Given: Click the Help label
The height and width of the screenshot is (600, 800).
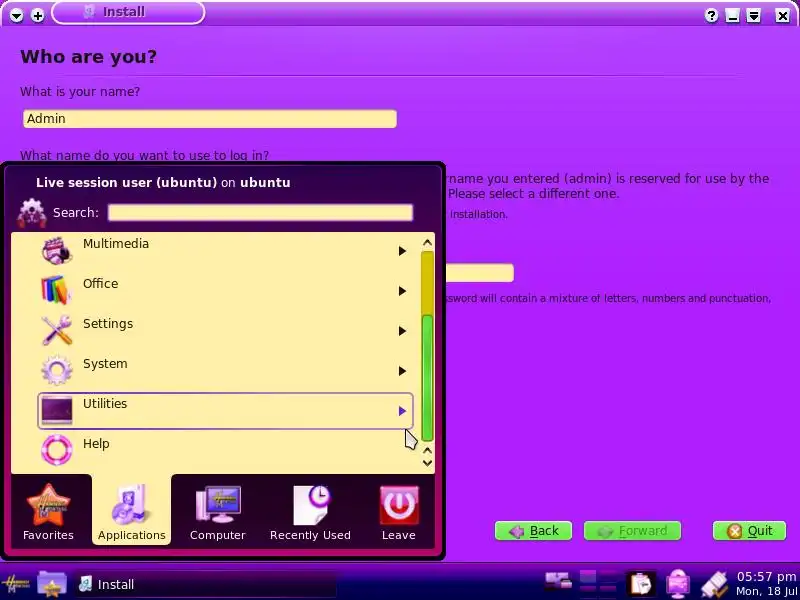Looking at the screenshot, I should (96, 443).
